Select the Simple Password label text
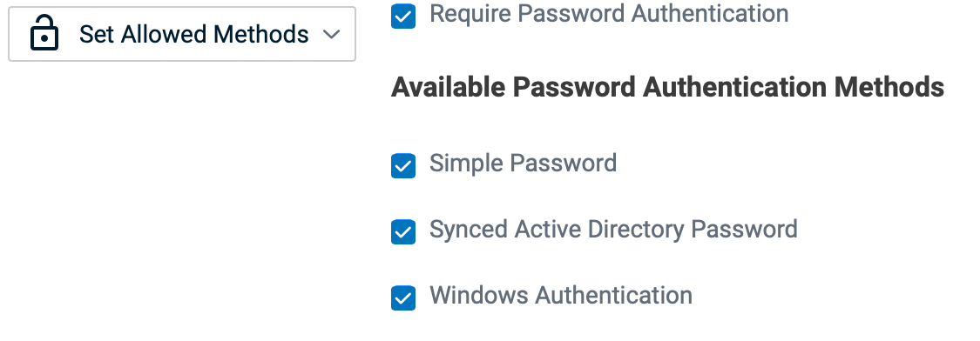 (x=524, y=163)
